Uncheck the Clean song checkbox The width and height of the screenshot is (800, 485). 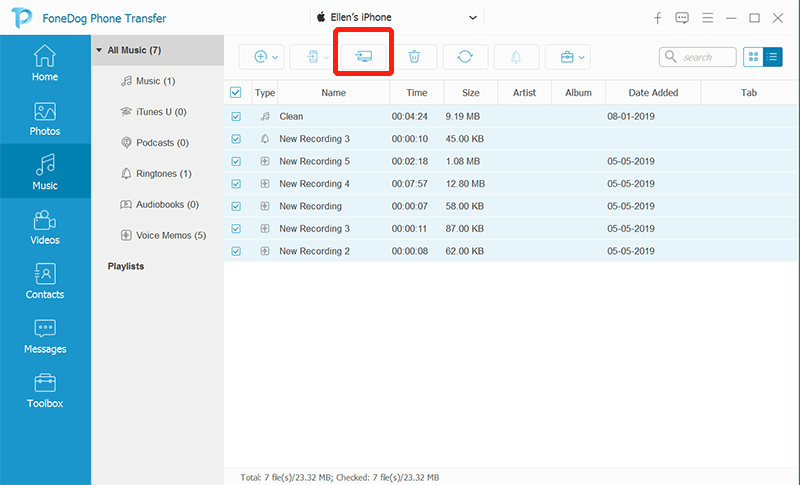coord(236,116)
